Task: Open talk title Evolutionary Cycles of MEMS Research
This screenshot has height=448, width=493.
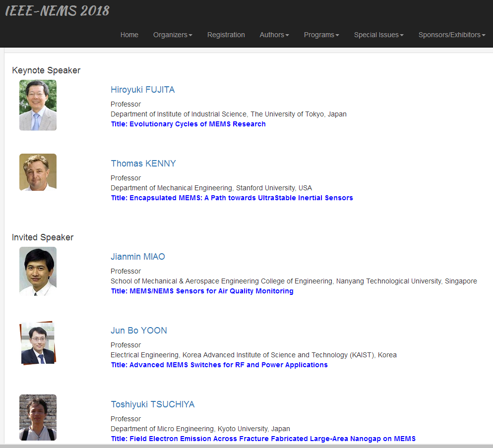Action: tap(188, 124)
